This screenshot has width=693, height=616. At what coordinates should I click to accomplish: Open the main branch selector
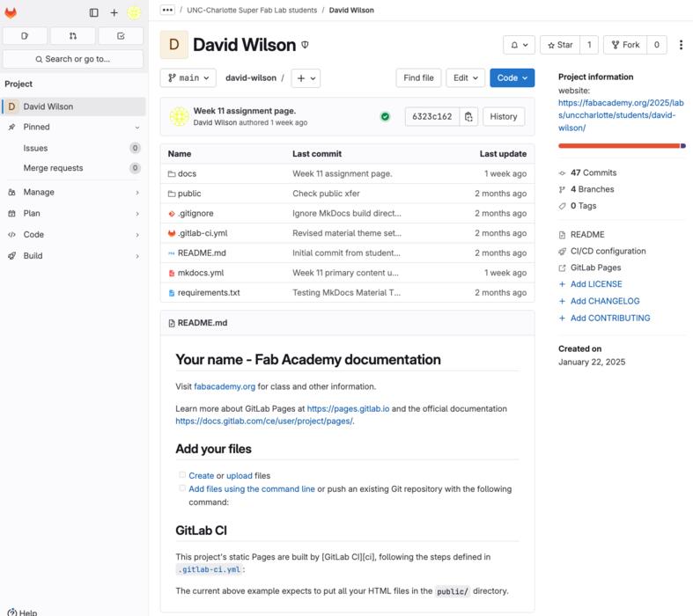pos(188,78)
